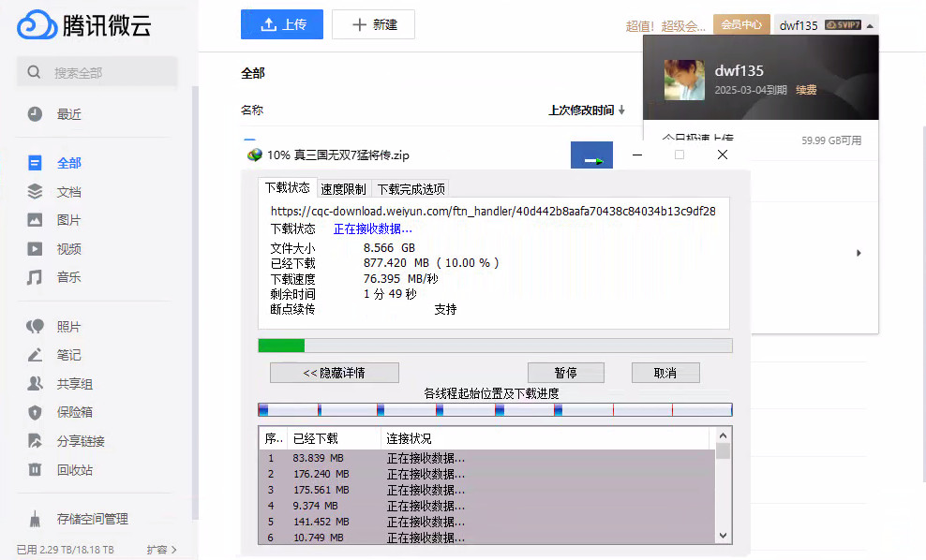Click << 隐藏详情 hide details button
This screenshot has height=560, width=926.
(x=335, y=373)
